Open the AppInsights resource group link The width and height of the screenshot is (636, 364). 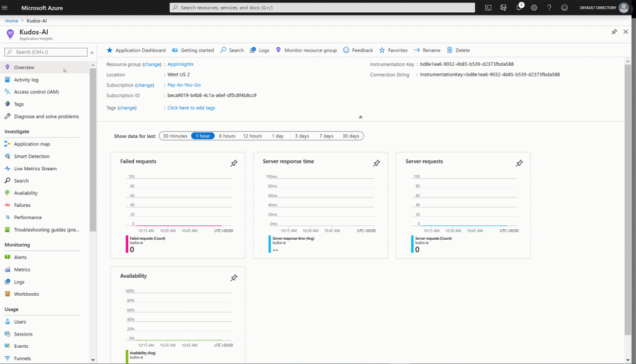click(x=181, y=64)
